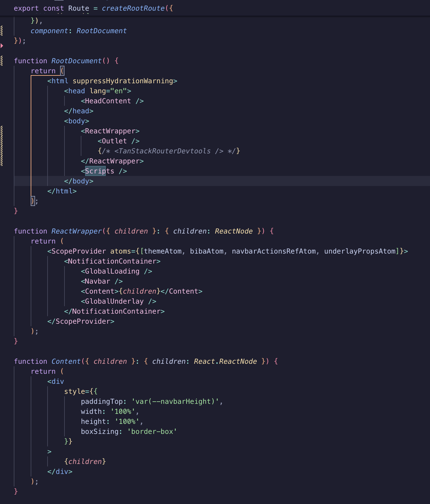Click the "boxSizing" style property
The width and height of the screenshot is (430, 504).
(x=100, y=432)
